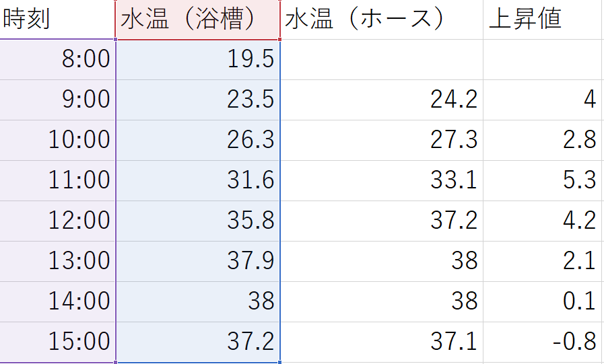Image resolution: width=604 pixels, height=364 pixels.
Task: Select the rise value cell 0.1
Action: (543, 301)
